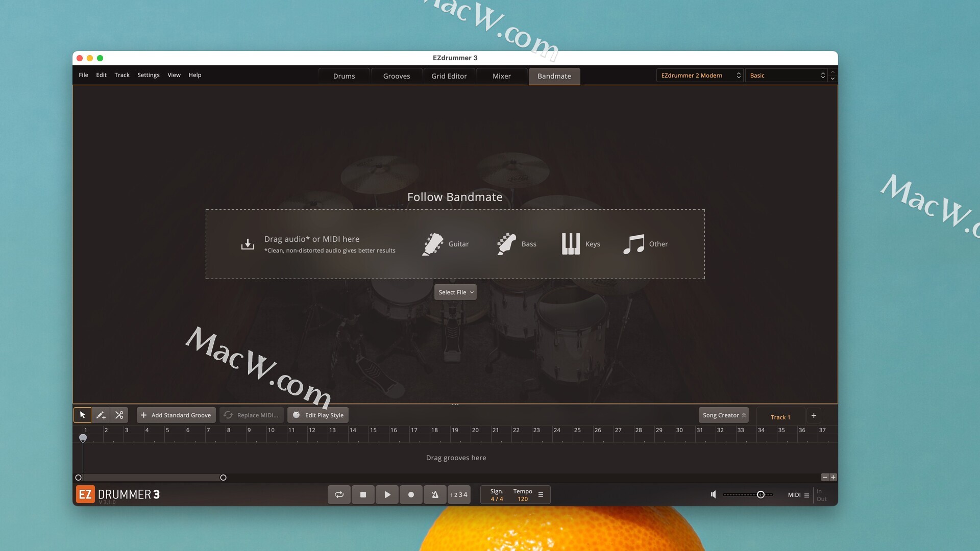Viewport: 980px width, 551px height.
Task: Toggle loop playback
Action: coord(339,494)
